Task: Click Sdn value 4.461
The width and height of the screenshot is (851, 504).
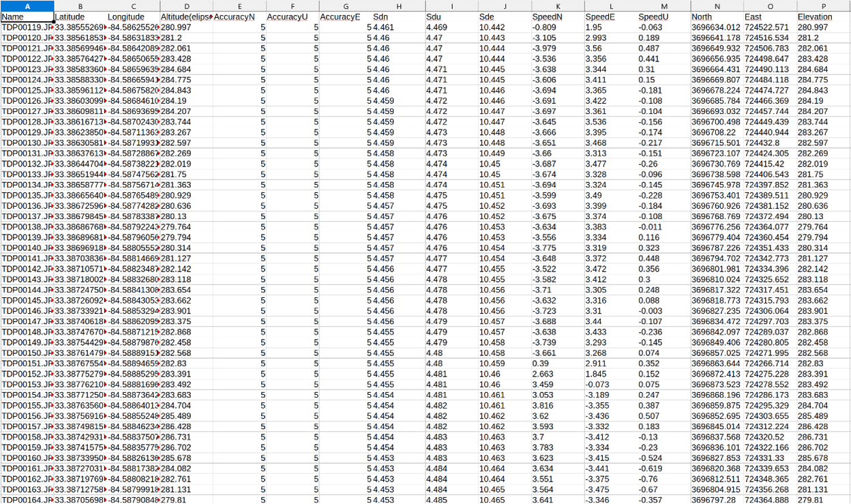Action: point(384,27)
